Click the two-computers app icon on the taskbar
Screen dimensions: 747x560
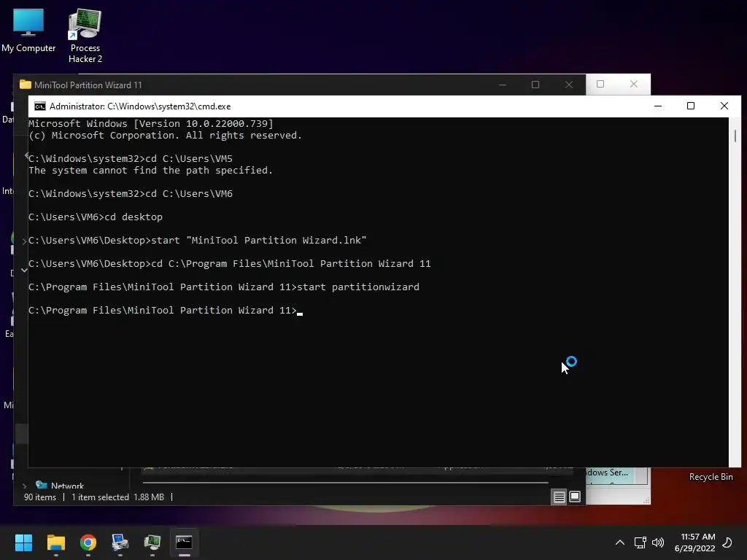(120, 542)
